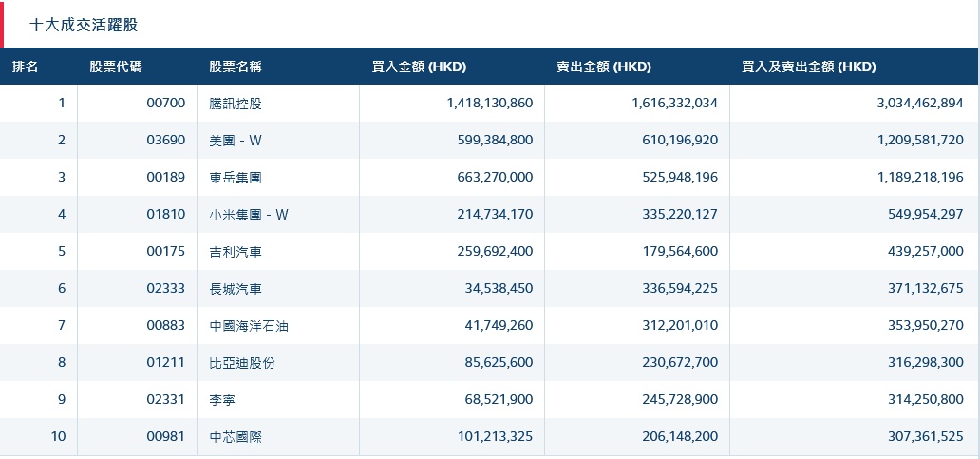Select the 十大成交活躍股 section title
The width and height of the screenshot is (980, 459).
tap(84, 25)
